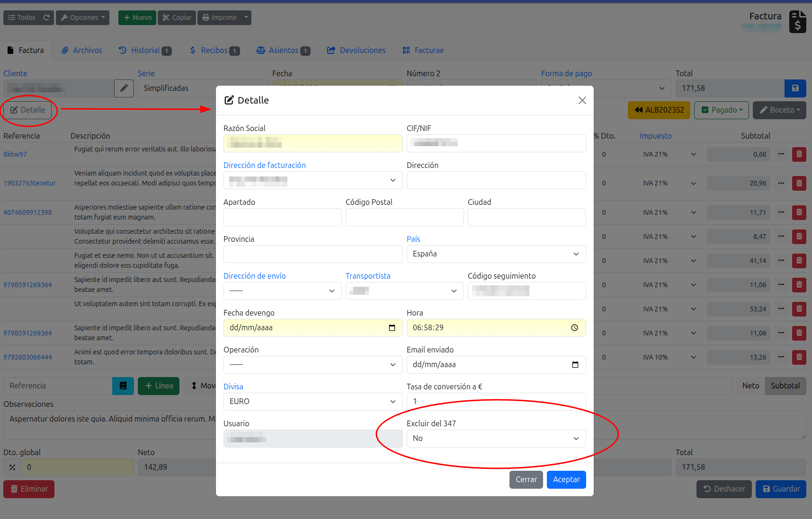
Task: Click the Cerrar button in the dialog
Action: click(526, 480)
